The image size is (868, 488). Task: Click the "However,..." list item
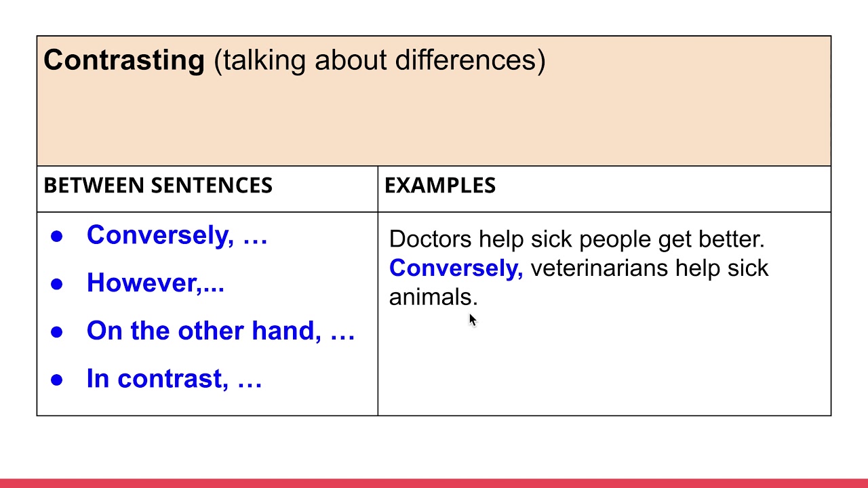click(x=155, y=283)
